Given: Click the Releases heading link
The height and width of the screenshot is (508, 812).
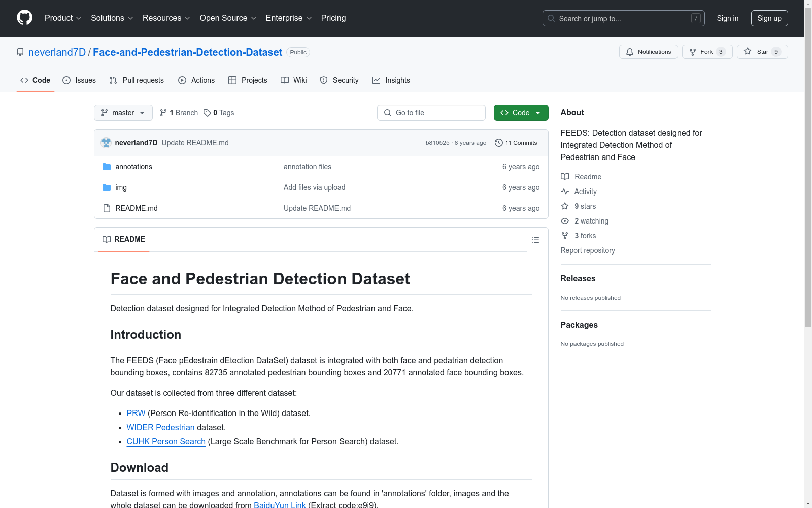Looking at the screenshot, I should [578, 278].
